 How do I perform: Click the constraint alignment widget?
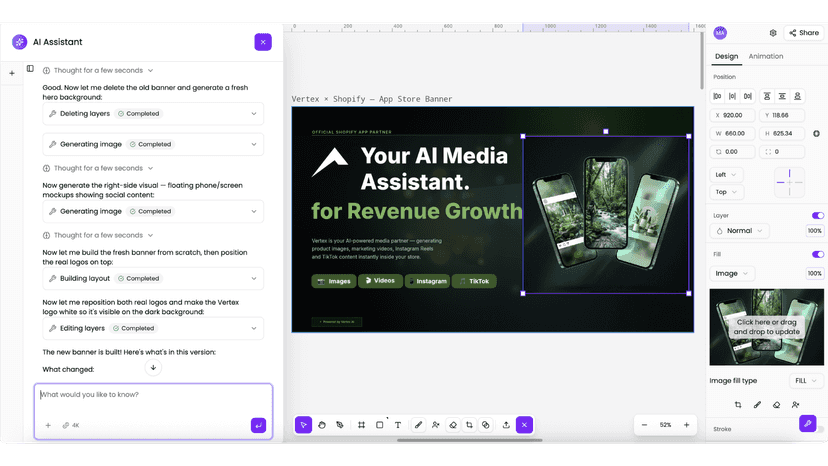coord(789,183)
